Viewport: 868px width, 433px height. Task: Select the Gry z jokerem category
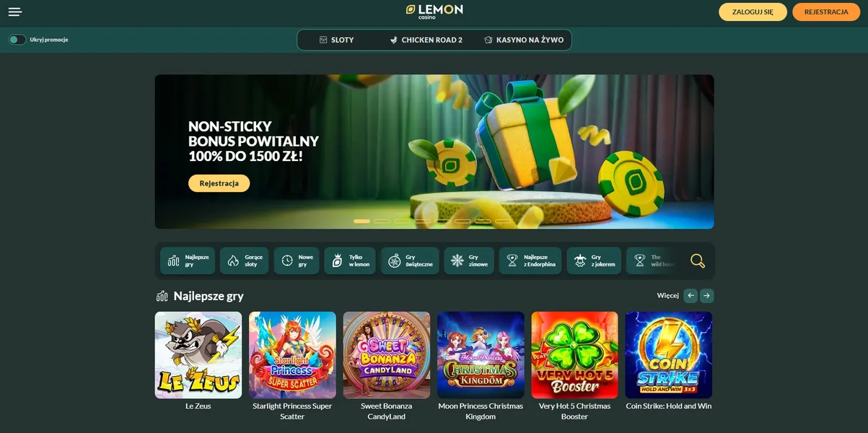click(x=594, y=261)
